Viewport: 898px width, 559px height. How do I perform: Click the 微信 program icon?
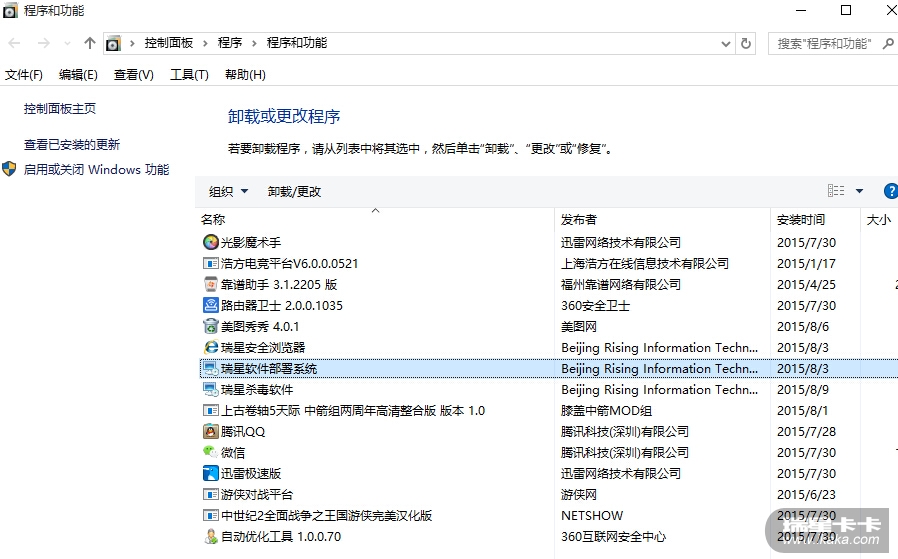[210, 452]
